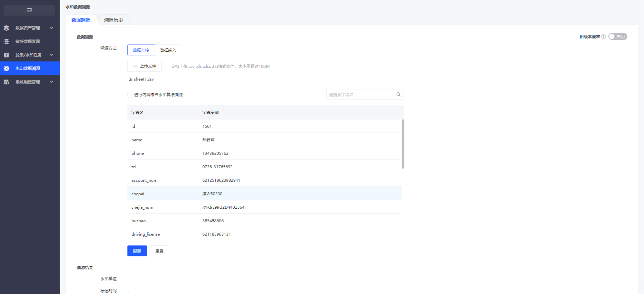The width and height of the screenshot is (644, 294).
Task: Open 数据资产管理 sidebar menu
Action: point(30,28)
